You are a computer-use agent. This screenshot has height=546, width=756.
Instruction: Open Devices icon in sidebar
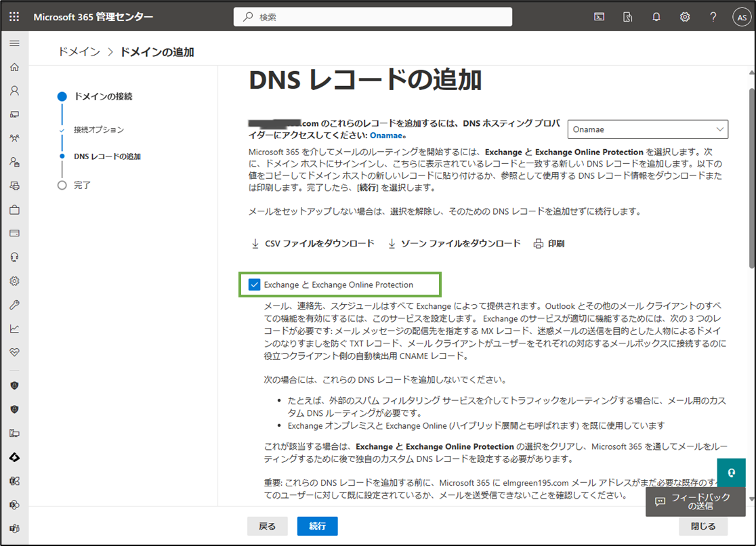[14, 114]
